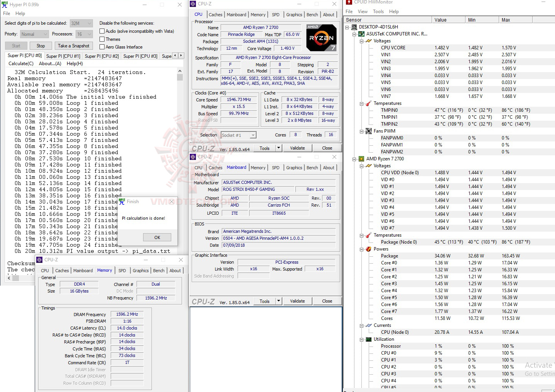Open Bench tab in CPU-Z Processor window
The width and height of the screenshot is (555, 392).
point(312,15)
